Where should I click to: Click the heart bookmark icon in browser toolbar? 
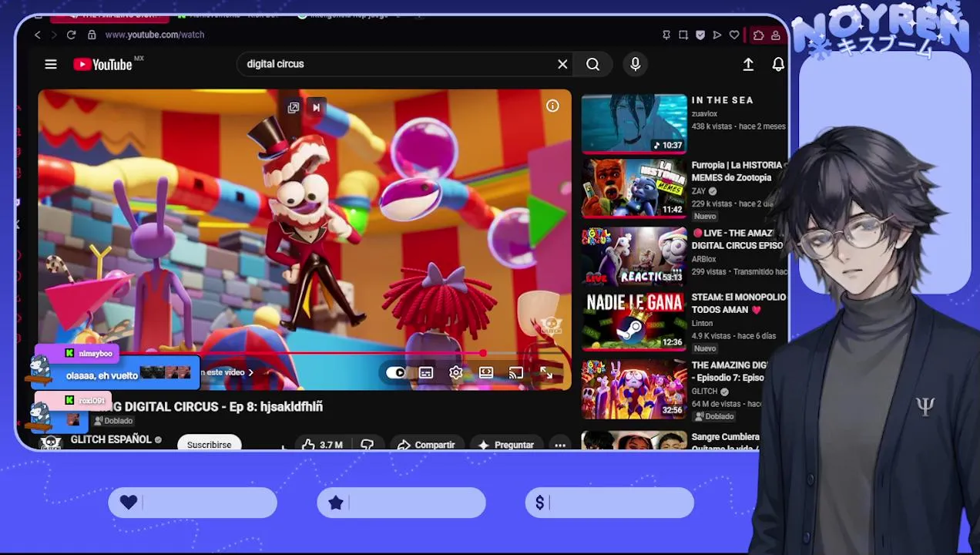tap(734, 35)
